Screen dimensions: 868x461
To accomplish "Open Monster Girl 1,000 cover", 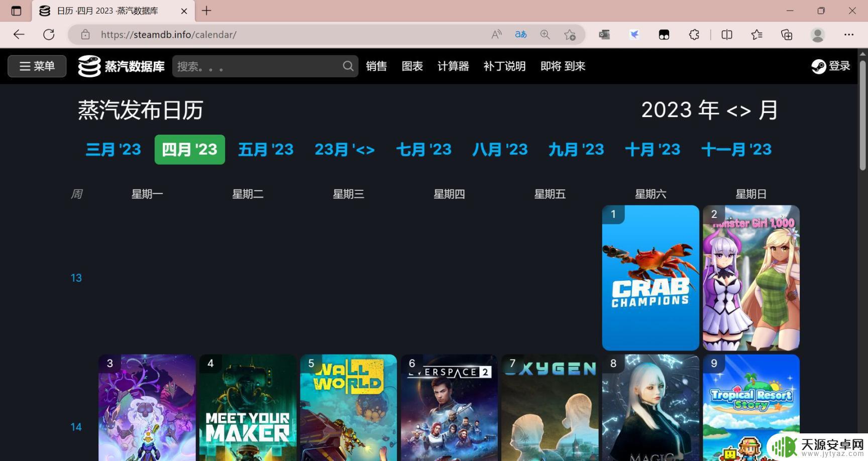I will (751, 278).
